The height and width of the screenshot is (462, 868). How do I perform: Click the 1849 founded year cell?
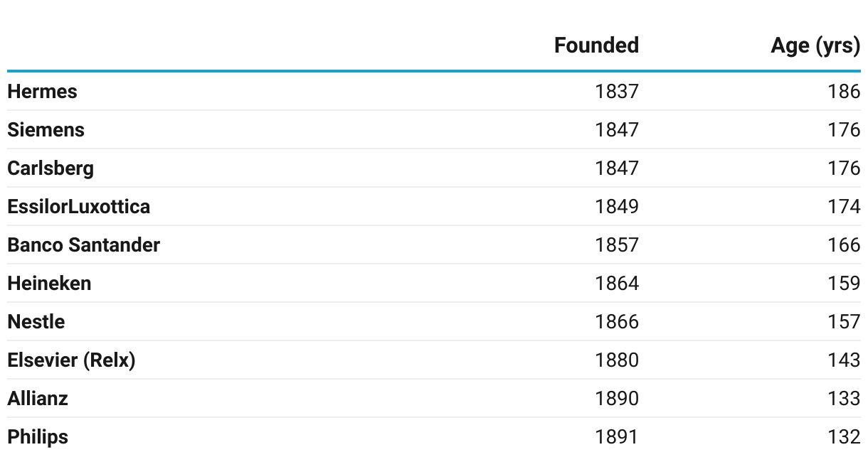(616, 207)
